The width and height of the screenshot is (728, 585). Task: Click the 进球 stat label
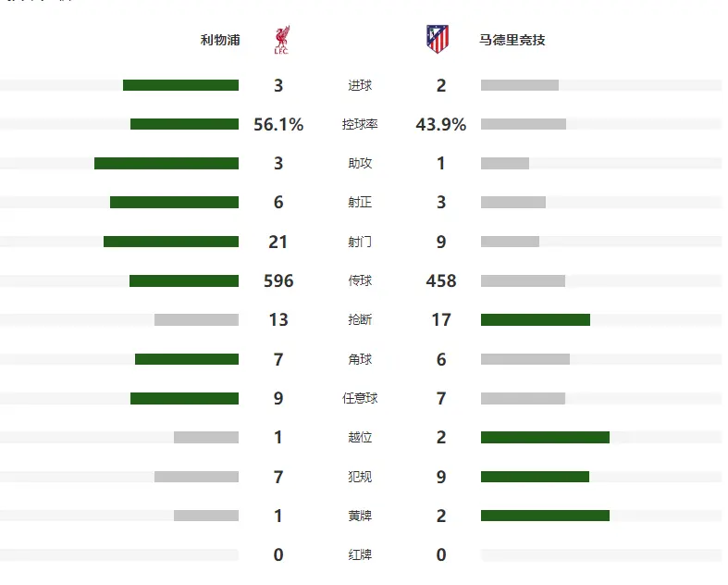pos(360,86)
